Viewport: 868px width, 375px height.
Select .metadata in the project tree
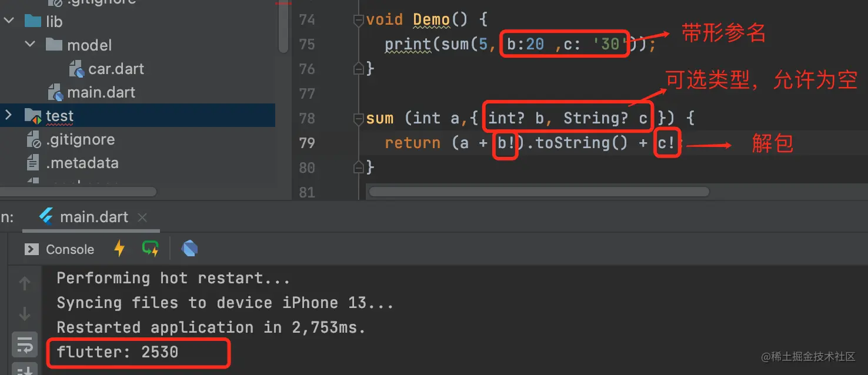coord(82,163)
